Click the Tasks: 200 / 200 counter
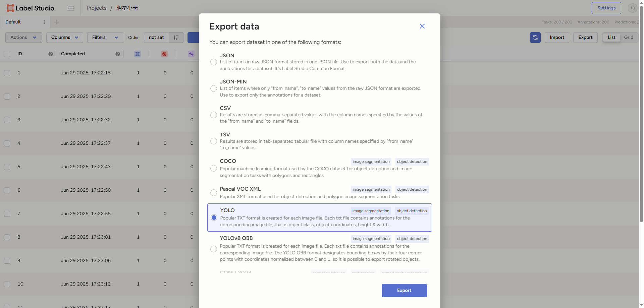This screenshot has width=644, height=308. 557,22
